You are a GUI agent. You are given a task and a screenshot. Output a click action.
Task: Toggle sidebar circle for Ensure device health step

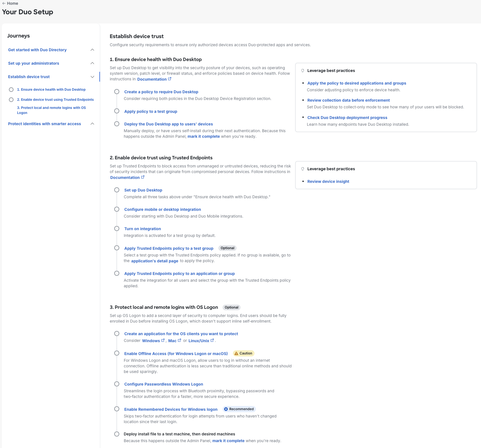click(x=11, y=90)
